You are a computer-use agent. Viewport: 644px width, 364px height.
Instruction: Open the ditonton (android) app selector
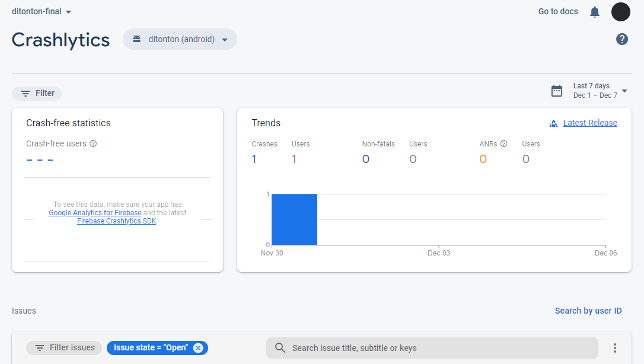pos(180,39)
